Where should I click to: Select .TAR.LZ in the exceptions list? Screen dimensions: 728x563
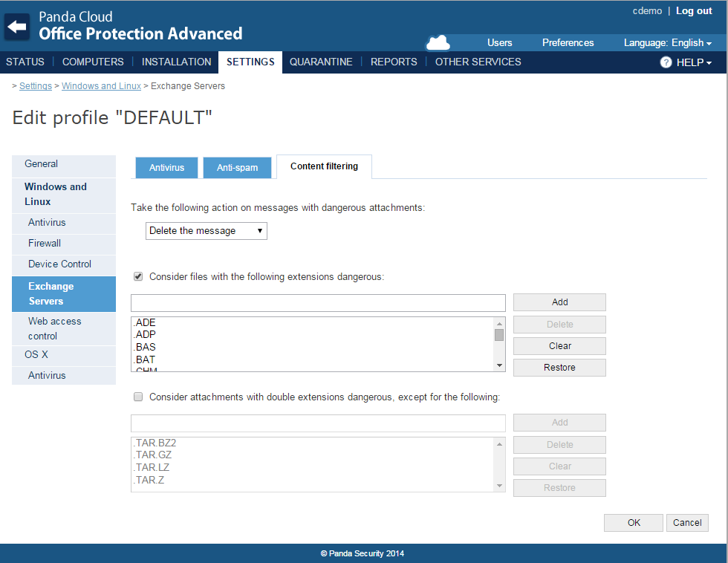(313, 467)
